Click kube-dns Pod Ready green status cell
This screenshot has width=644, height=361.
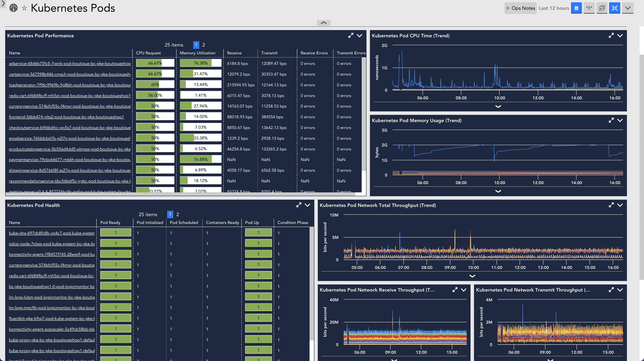click(116, 232)
